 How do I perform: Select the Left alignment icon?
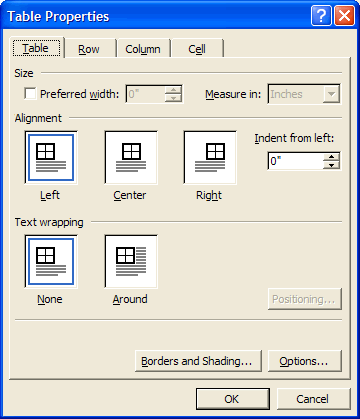pos(51,157)
